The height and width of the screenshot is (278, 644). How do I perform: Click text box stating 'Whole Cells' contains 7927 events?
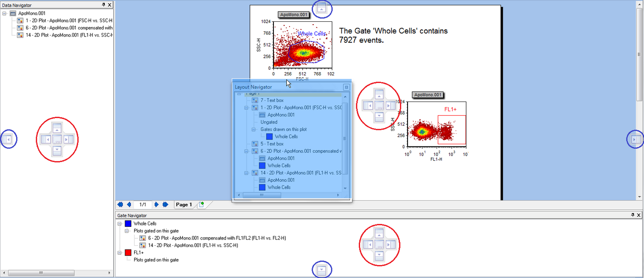pyautogui.click(x=393, y=36)
